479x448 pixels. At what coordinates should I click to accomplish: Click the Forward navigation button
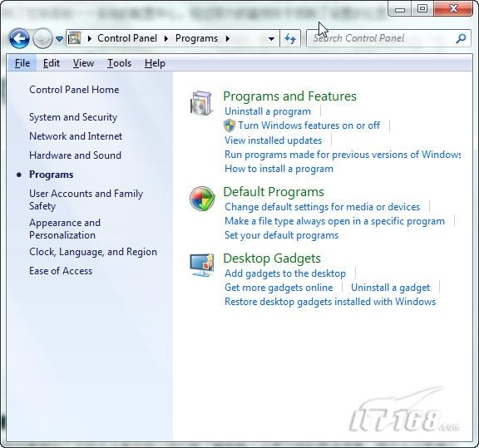click(x=42, y=39)
